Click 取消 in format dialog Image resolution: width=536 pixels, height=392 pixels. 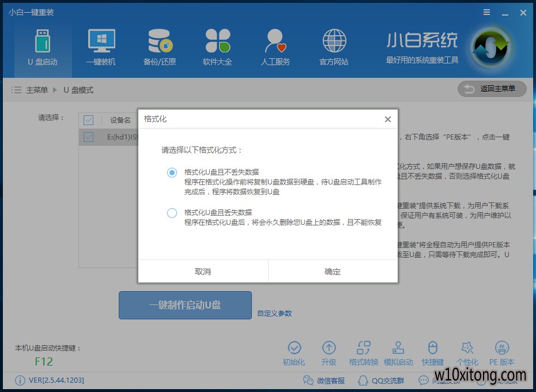tap(203, 272)
